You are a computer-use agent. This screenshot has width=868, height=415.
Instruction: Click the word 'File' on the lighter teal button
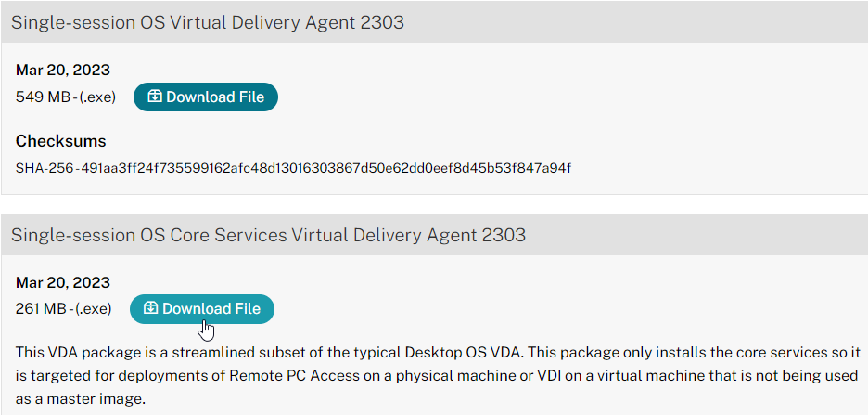coord(249,308)
